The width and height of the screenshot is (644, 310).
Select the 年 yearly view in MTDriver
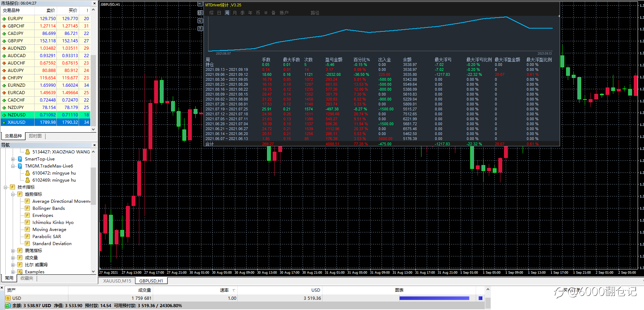tap(250, 13)
